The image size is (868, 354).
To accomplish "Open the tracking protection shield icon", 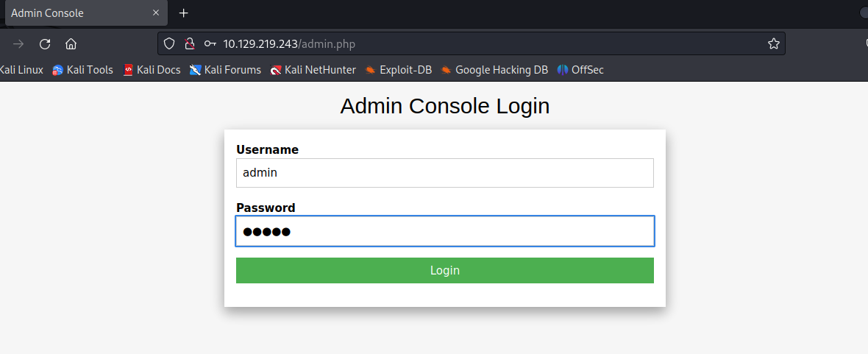I will coord(169,44).
